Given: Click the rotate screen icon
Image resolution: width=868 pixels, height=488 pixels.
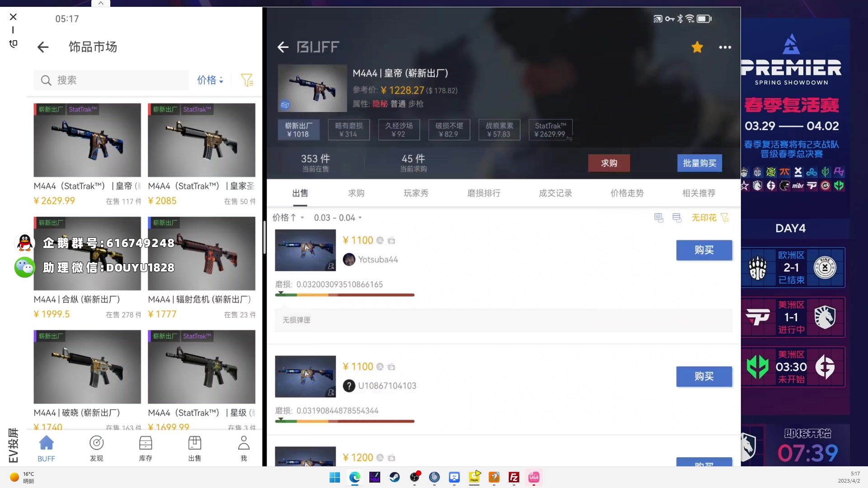Looking at the screenshot, I should (x=13, y=43).
